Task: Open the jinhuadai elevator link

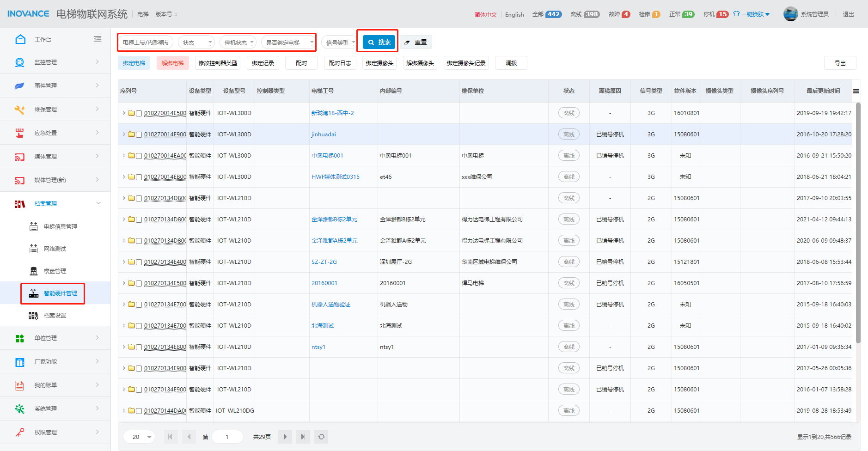Action: tap(324, 134)
